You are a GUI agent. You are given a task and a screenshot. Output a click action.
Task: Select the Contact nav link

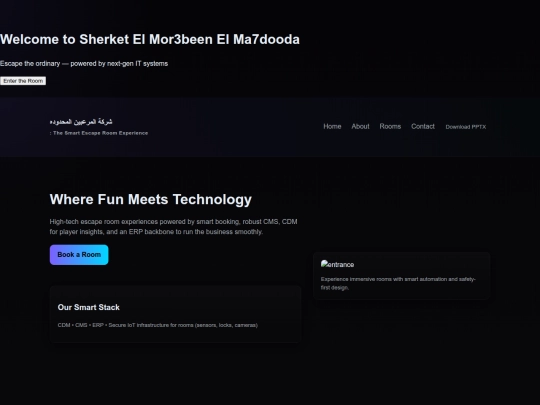click(423, 126)
